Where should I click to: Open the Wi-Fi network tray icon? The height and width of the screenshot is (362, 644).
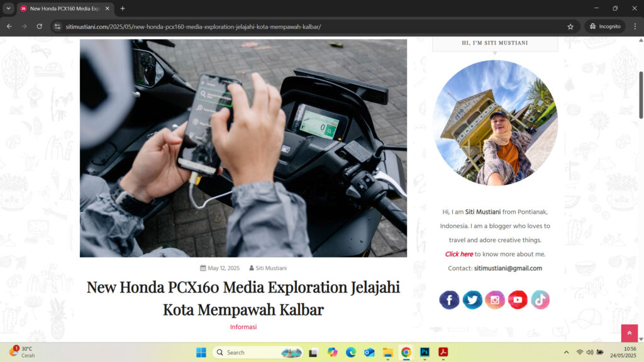click(579, 352)
